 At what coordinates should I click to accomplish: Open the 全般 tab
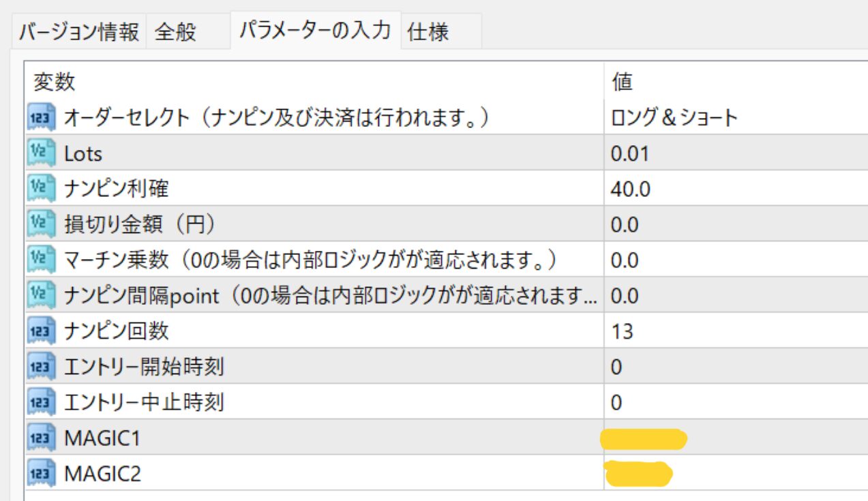(x=175, y=32)
